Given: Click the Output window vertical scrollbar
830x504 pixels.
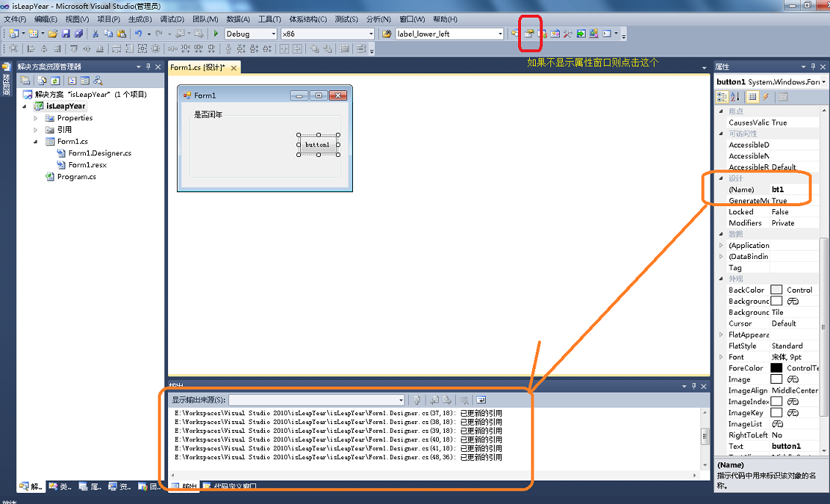Looking at the screenshot, I should [x=705, y=438].
